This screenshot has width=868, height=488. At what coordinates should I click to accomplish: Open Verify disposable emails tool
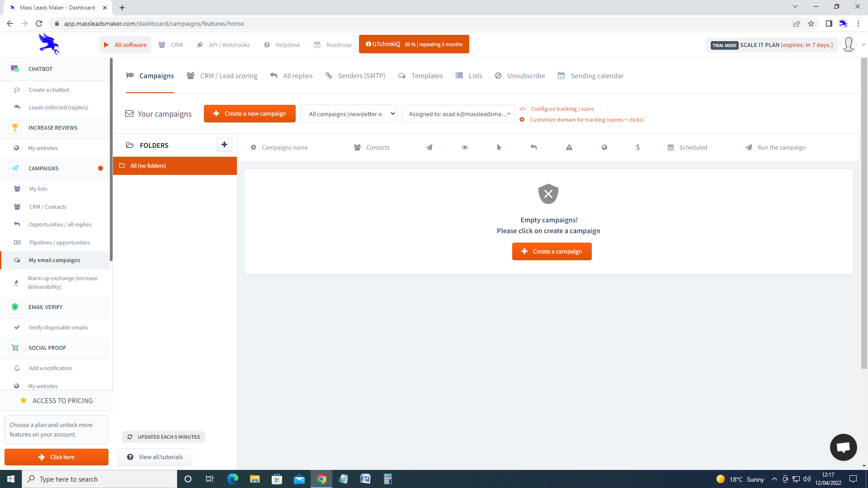[58, 327]
